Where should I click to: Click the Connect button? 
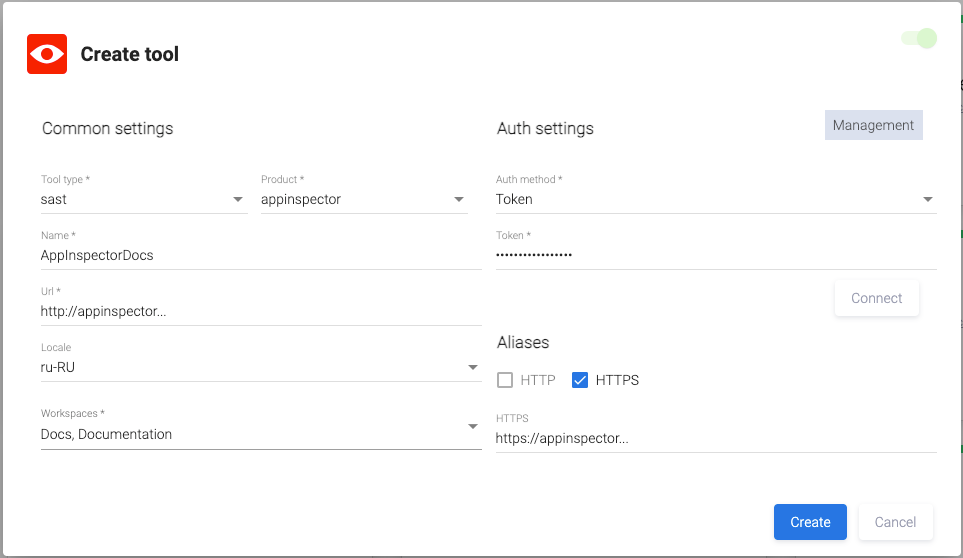coord(876,298)
